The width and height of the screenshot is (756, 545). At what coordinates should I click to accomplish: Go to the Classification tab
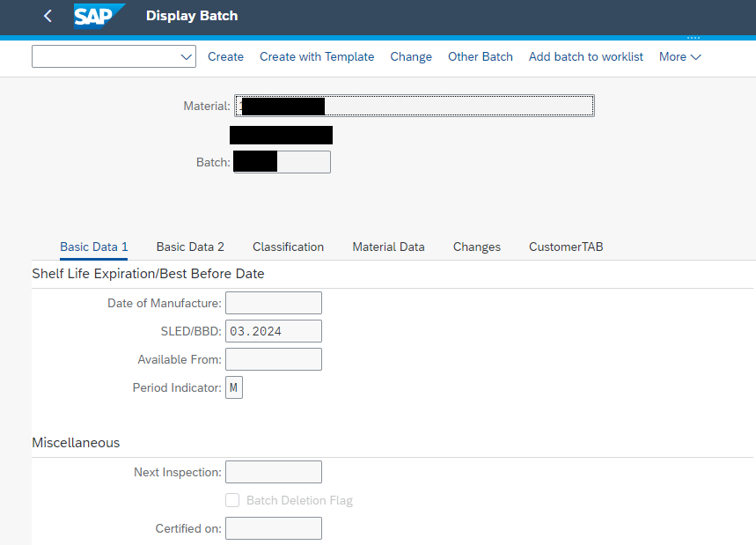pyautogui.click(x=288, y=247)
